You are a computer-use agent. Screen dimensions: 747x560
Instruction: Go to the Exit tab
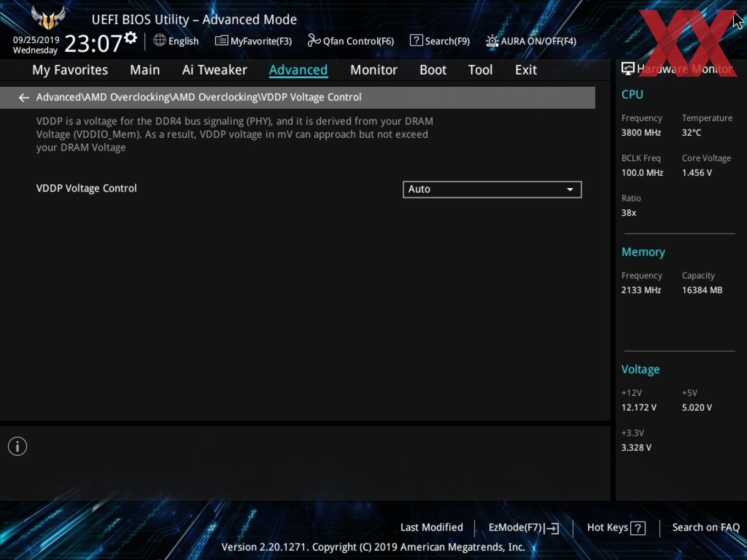click(526, 70)
